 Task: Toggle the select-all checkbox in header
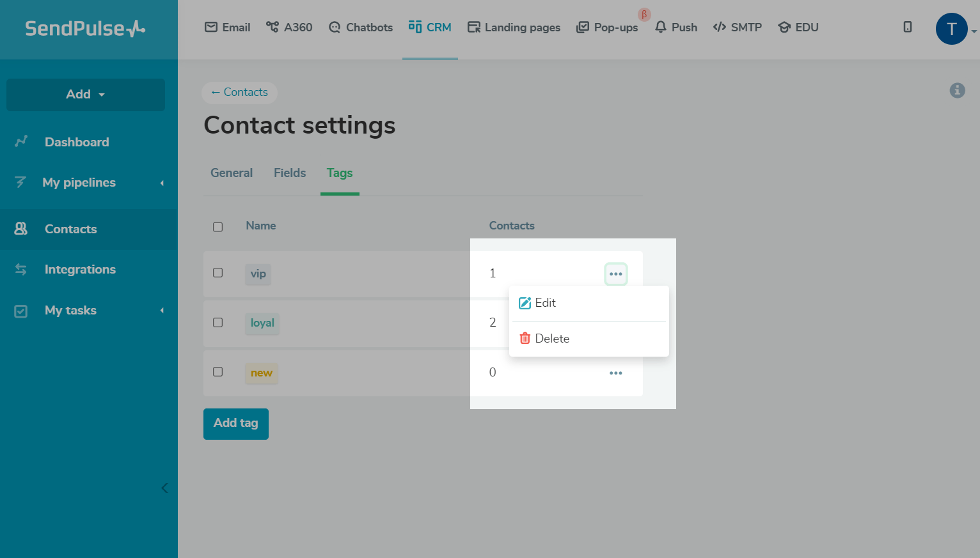(218, 227)
